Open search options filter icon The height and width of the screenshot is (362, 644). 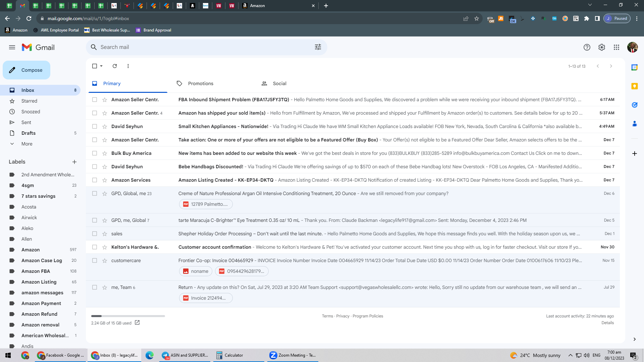[318, 47]
